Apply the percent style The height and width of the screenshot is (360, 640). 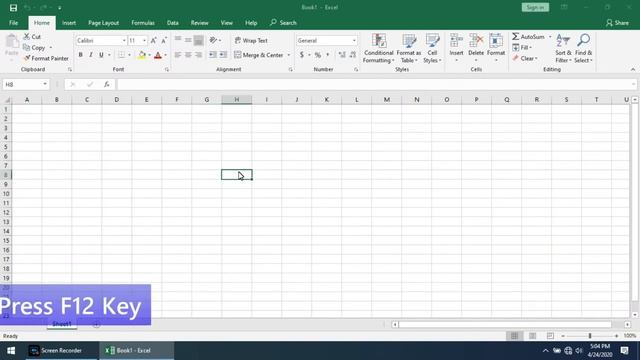click(318, 55)
